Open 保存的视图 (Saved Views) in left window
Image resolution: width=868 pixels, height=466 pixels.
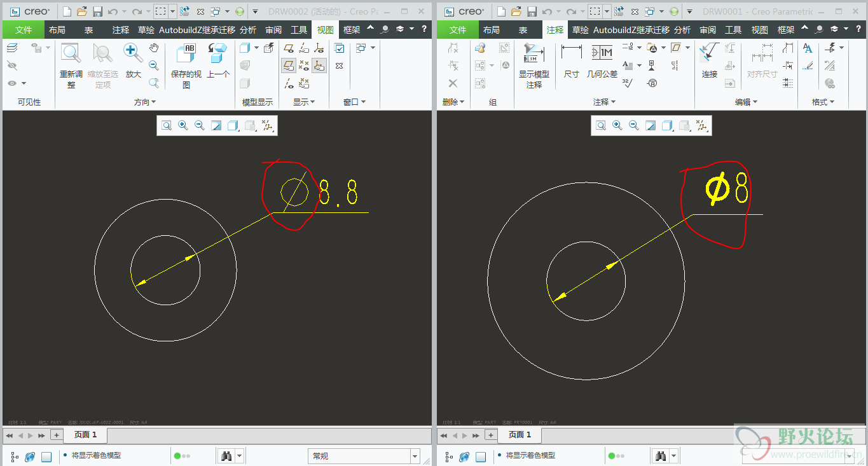click(186, 55)
